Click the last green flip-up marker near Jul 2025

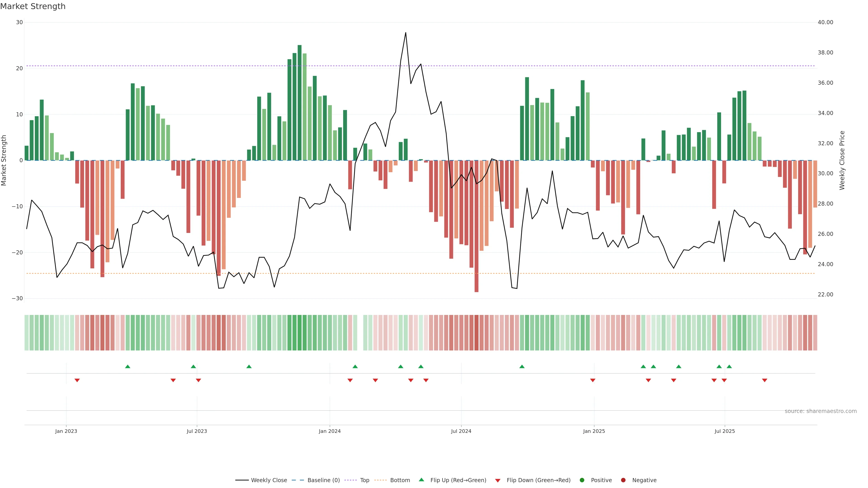coord(729,366)
